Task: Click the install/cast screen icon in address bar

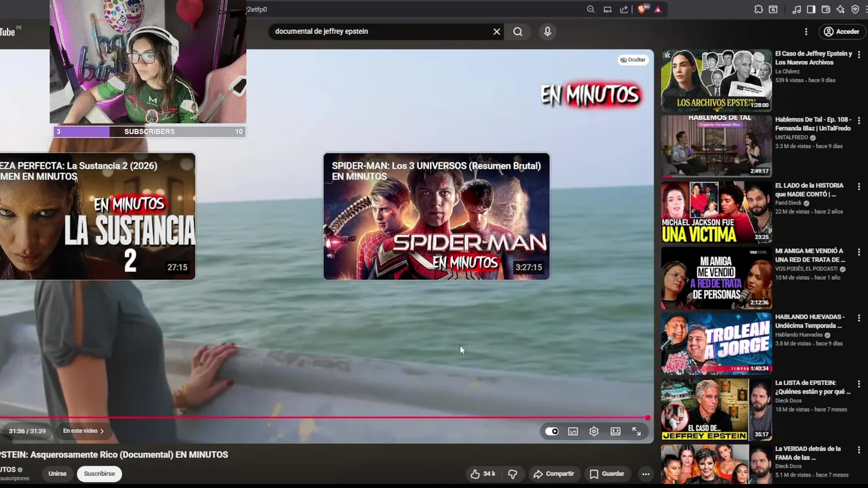Action: [608, 9]
